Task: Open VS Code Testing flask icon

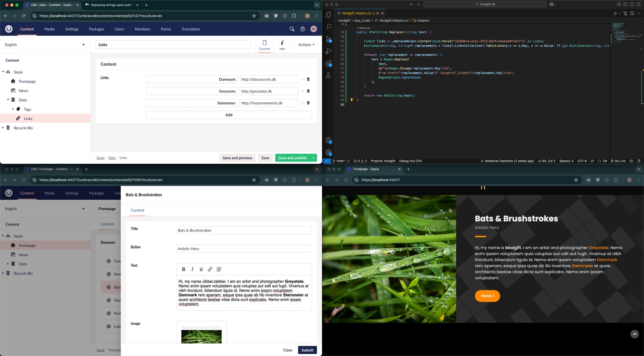Action: 328,75
